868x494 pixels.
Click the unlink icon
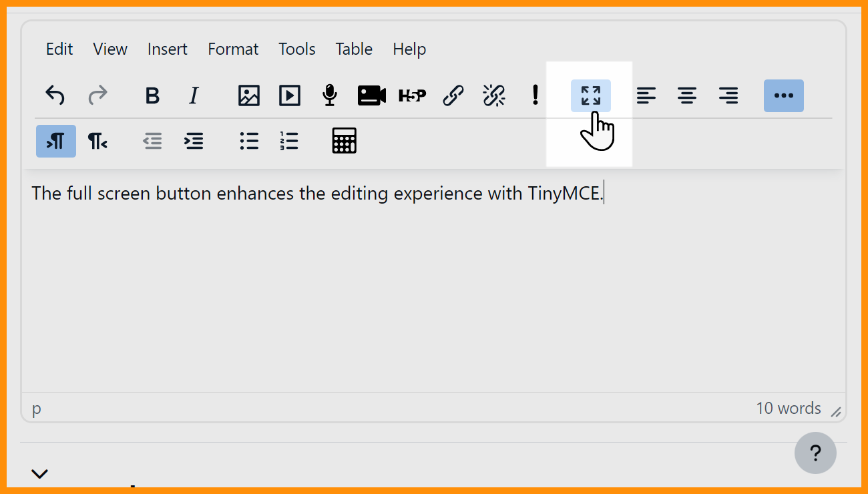click(493, 95)
